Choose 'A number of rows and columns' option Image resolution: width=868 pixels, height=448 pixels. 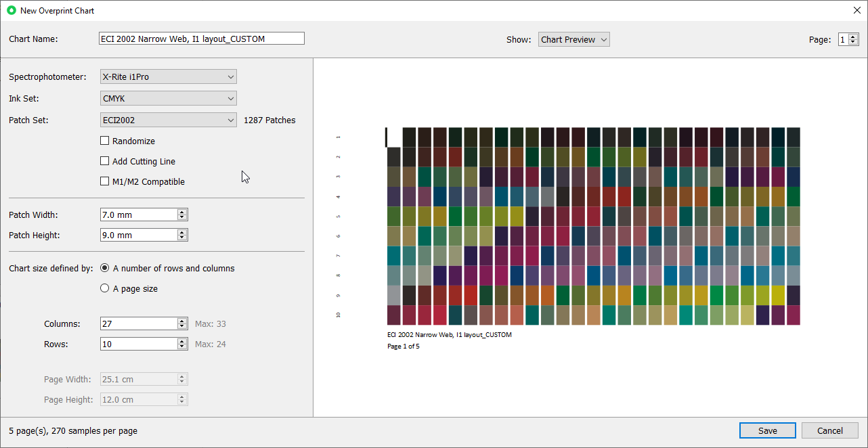click(x=105, y=268)
